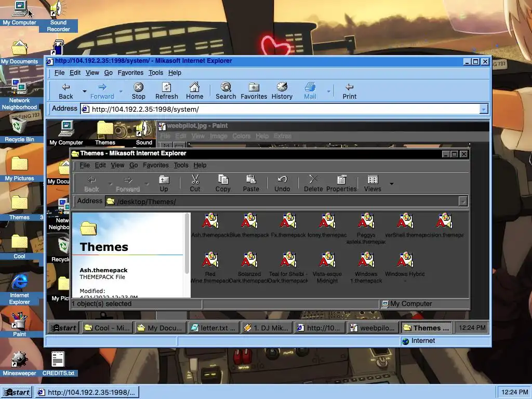Screen dimensions: 532x399
Task: Open the Tools menu in the Themes window
Action: 181,165
